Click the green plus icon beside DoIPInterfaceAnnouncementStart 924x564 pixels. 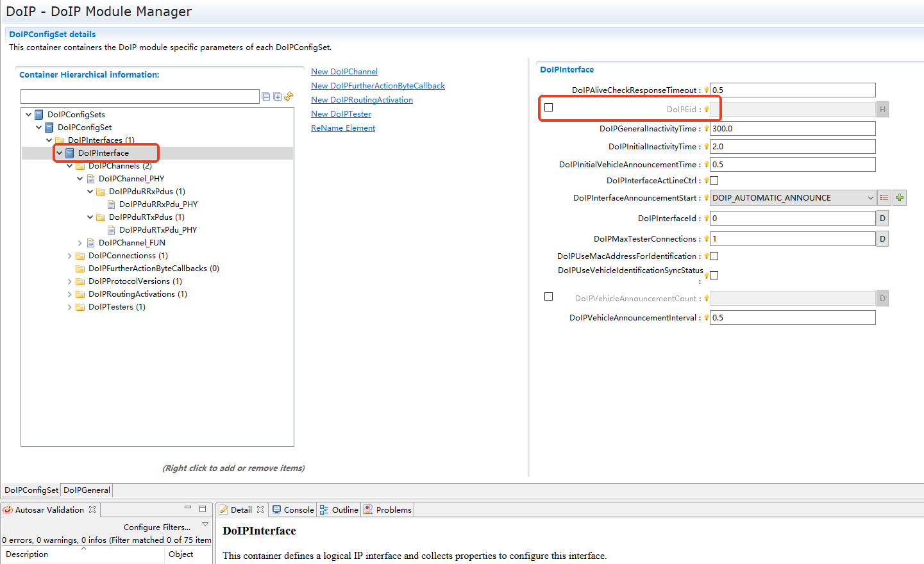coord(900,198)
